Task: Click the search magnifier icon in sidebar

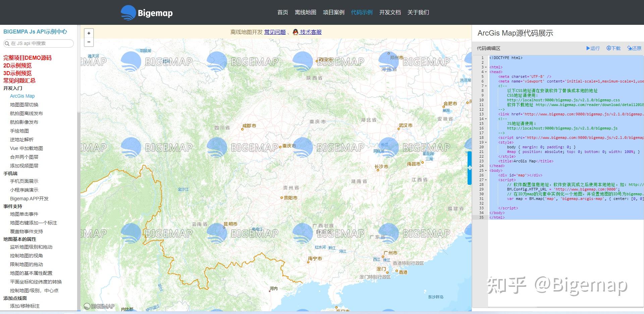Action: point(7,43)
